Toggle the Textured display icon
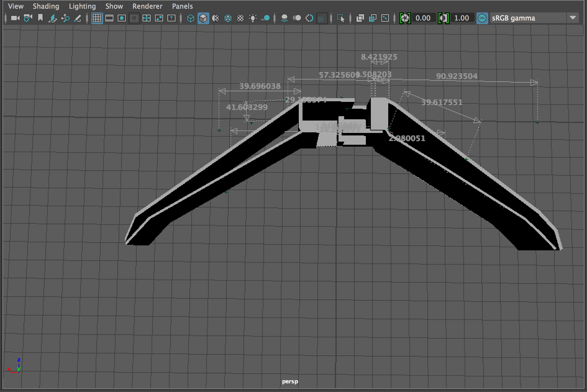This screenshot has width=587, height=392. click(x=240, y=18)
